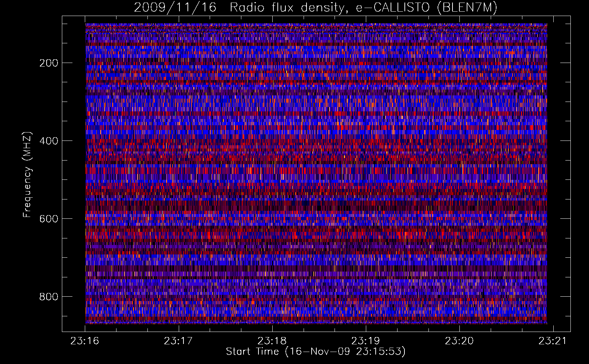Click the 23:20 time tick label

pos(459,341)
